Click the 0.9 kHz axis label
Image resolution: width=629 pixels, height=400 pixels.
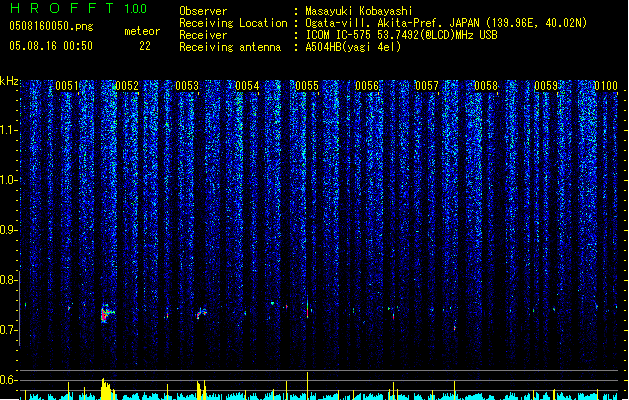pyautogui.click(x=8, y=230)
